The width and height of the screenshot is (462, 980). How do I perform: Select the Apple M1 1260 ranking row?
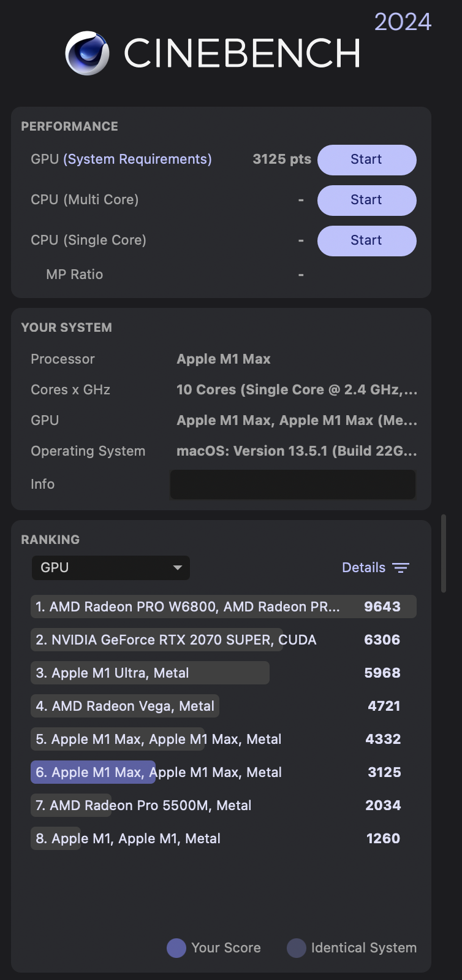[224, 838]
